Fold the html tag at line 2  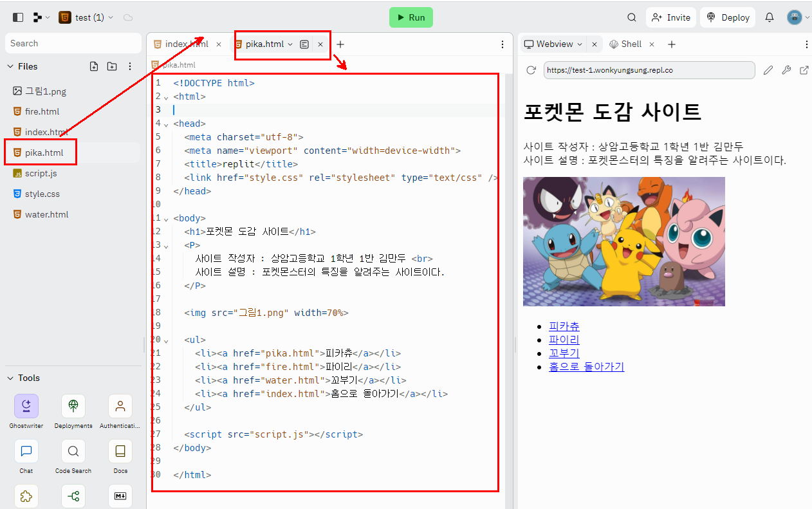(166, 97)
